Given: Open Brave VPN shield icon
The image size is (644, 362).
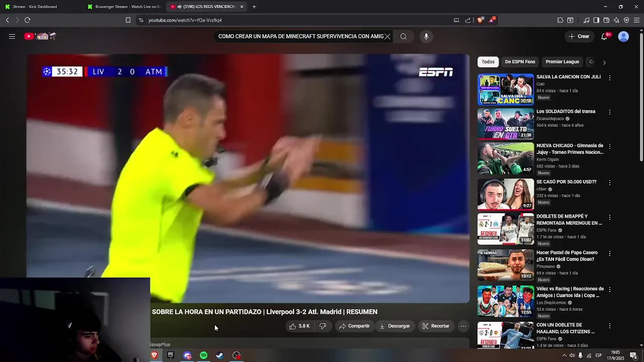Looking at the screenshot, I should click(626, 20).
